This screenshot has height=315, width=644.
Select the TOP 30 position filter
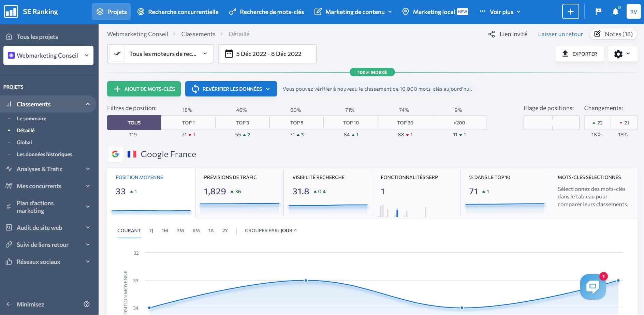(405, 122)
